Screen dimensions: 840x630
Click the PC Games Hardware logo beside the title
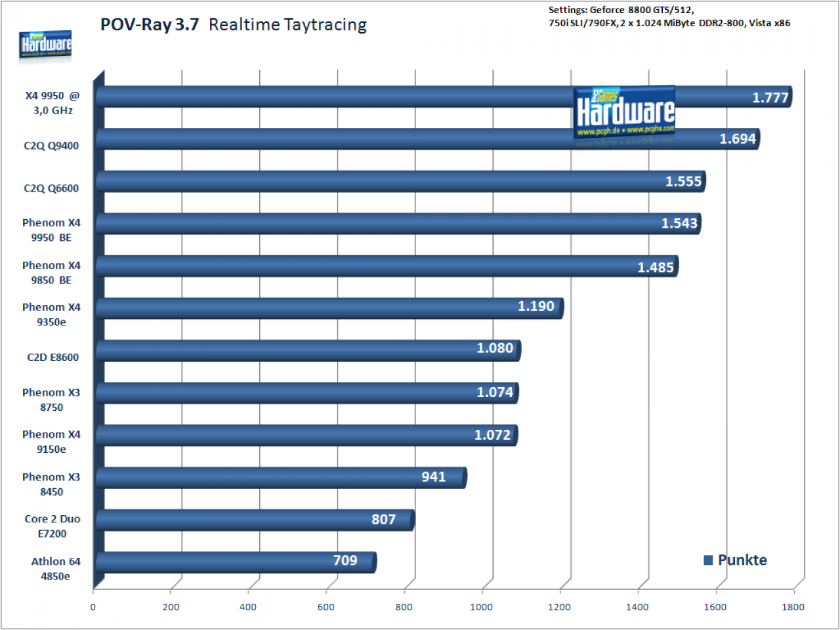tap(45, 45)
